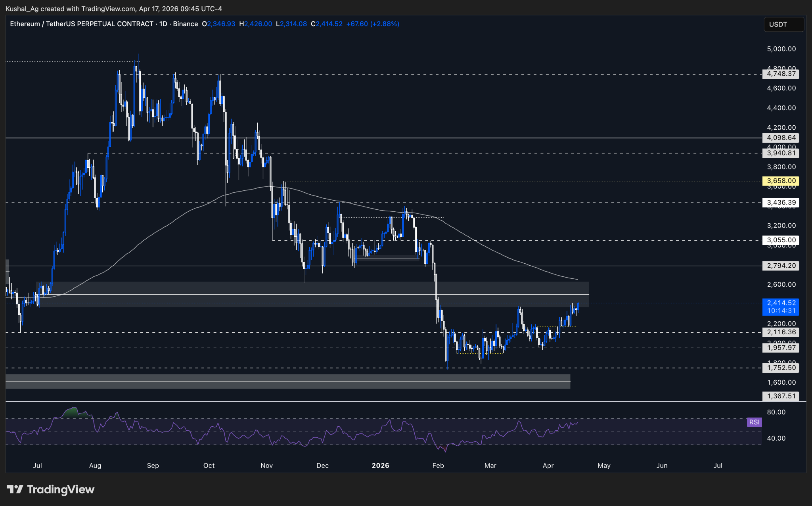Toggle the 4,098.64 horizontal line label
Screen dimensions: 812x506
pyautogui.click(x=780, y=138)
